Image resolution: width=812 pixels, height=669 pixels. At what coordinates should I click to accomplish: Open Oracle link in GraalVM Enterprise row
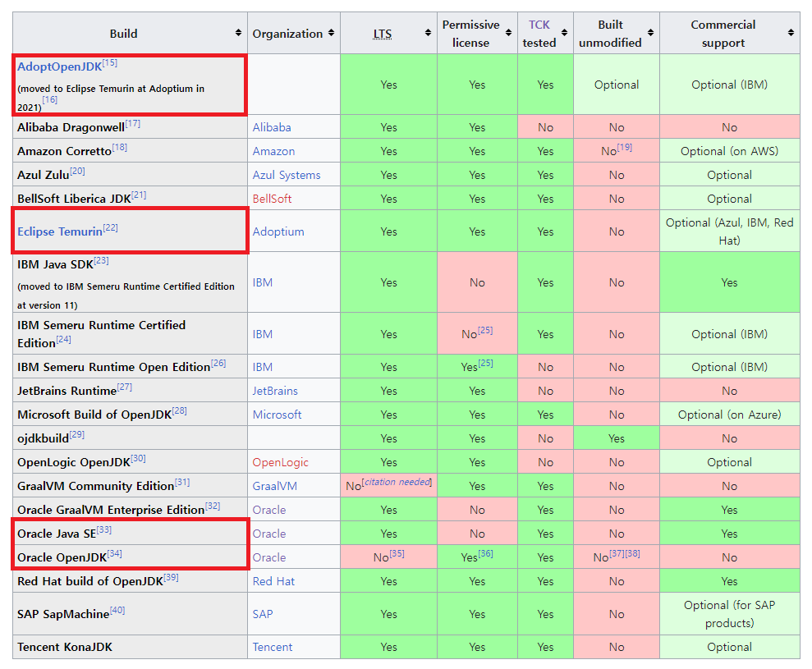point(269,510)
